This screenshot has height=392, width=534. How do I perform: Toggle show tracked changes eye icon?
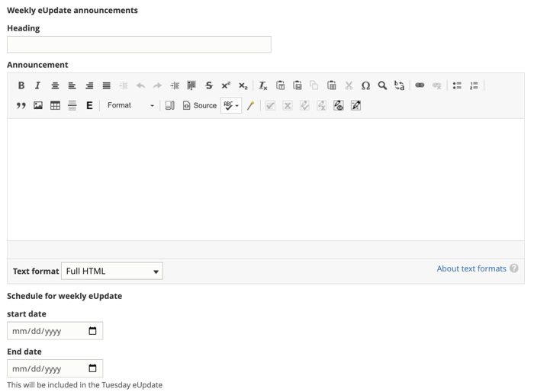tap(339, 105)
